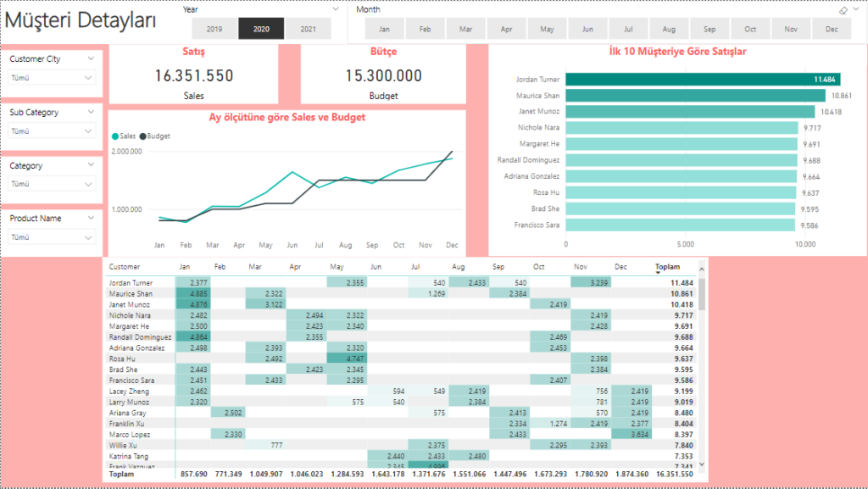Click the Customer column header in table
868x489 pixels.
pyautogui.click(x=125, y=266)
